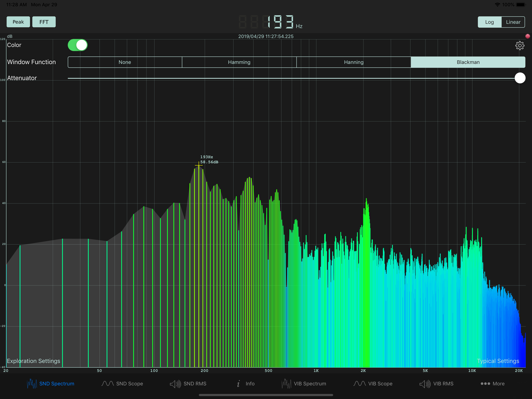Open the SND RMS tab
This screenshot has width=532, height=399.
(188, 384)
